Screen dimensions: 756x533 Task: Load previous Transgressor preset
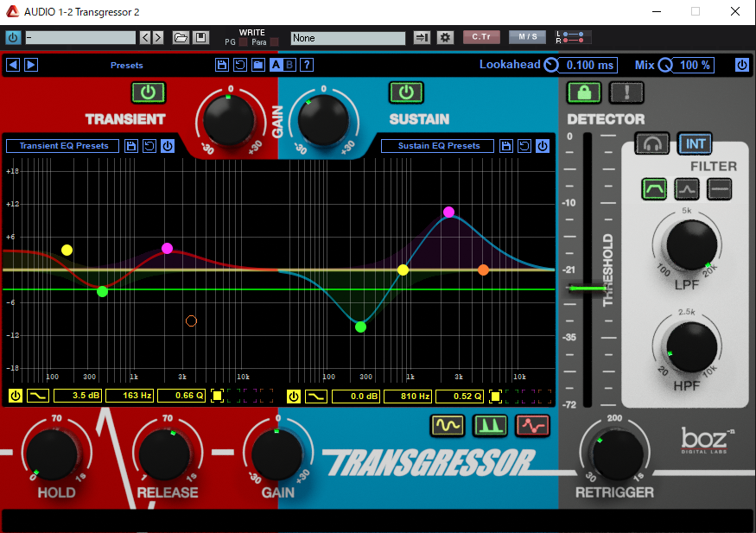(13, 65)
